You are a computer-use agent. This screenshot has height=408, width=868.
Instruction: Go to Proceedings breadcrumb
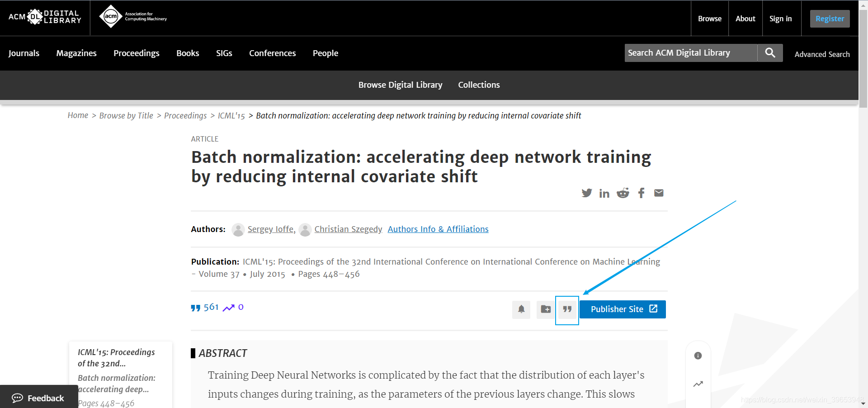pyautogui.click(x=185, y=116)
